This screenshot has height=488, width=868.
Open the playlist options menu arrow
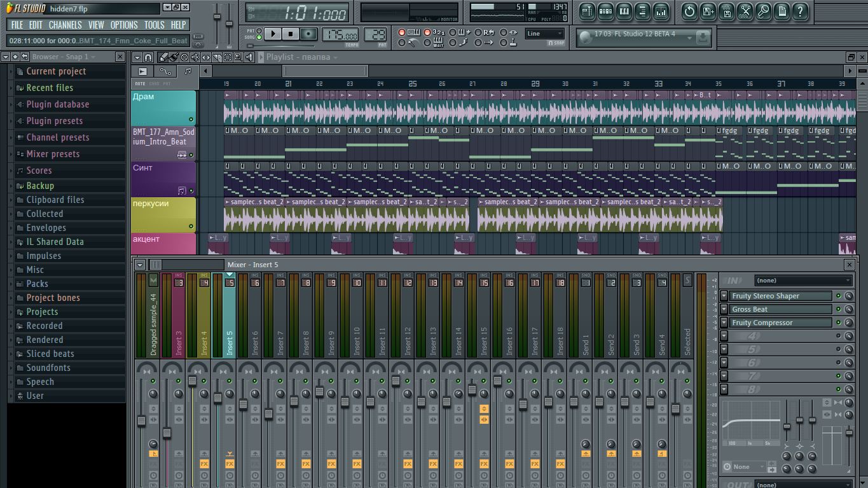click(x=136, y=57)
